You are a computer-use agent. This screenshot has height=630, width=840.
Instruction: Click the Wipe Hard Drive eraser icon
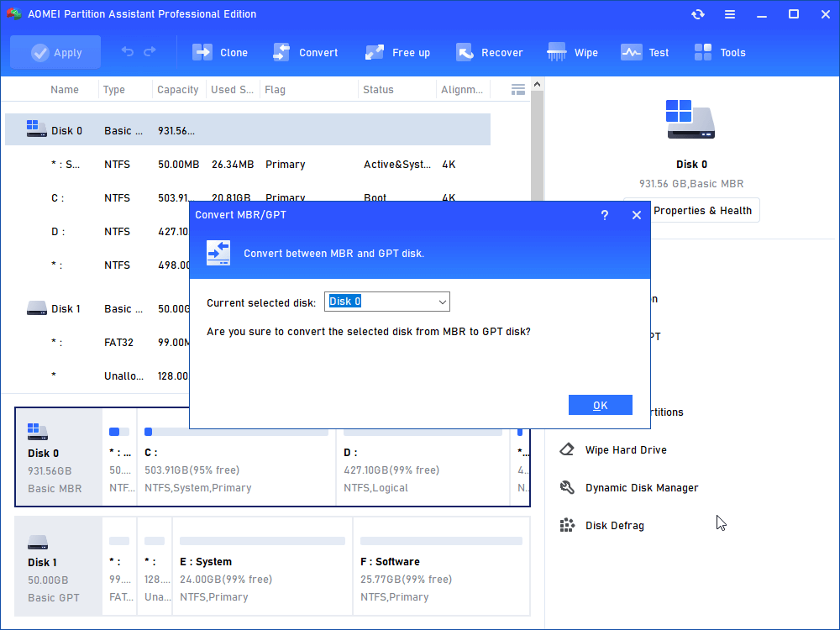[x=568, y=450]
